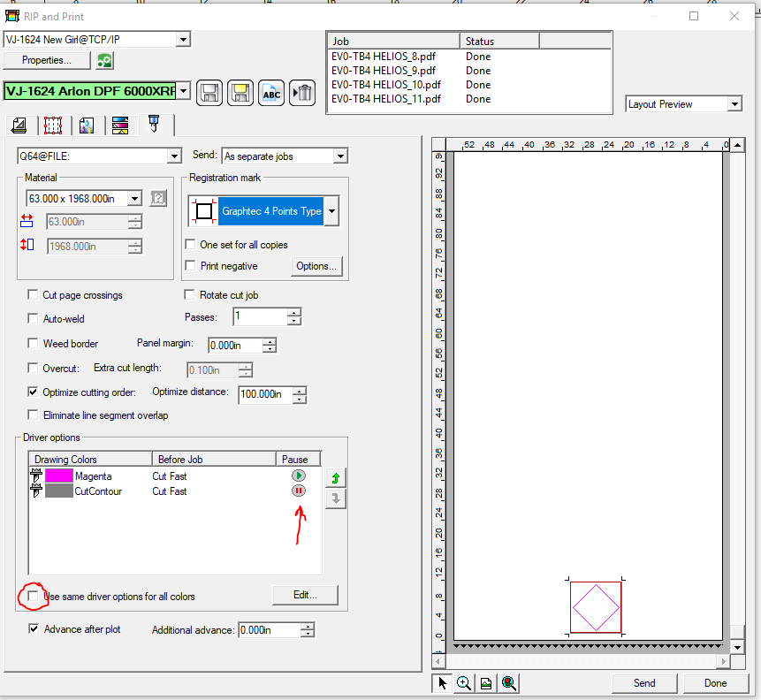
Task: Enable Cut page crossings checkbox
Action: [33, 294]
